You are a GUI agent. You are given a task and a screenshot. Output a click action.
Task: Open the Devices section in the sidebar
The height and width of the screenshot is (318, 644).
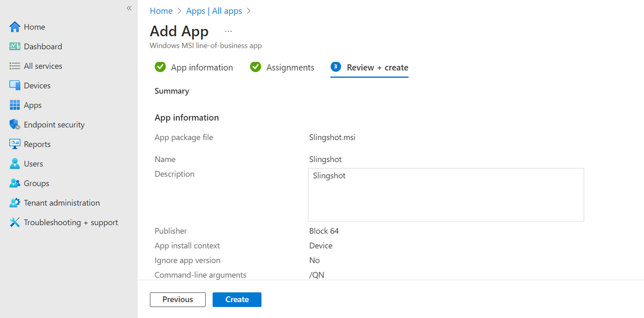37,85
